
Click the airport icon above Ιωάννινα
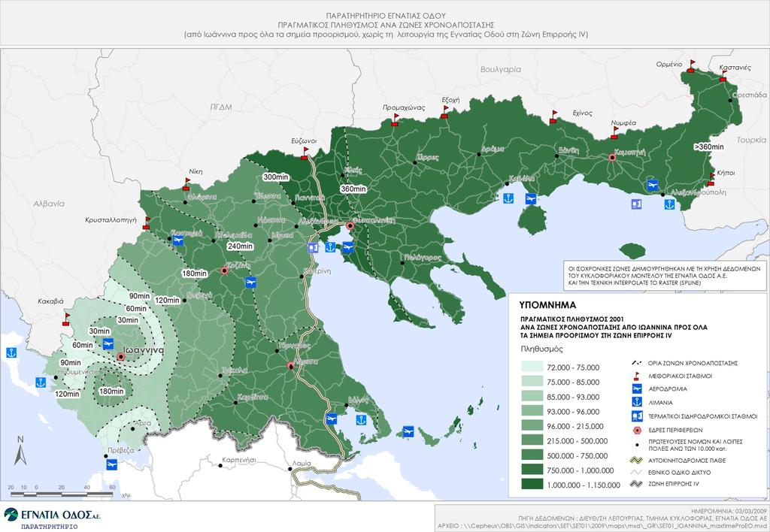click(108, 343)
